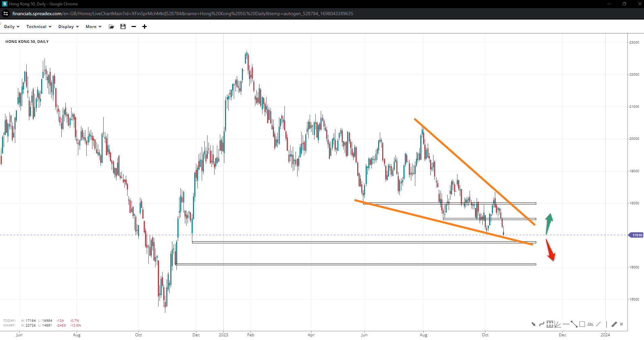The image size is (644, 340).
Task: Click the save chart floppy disk icon
Action: coord(123,27)
